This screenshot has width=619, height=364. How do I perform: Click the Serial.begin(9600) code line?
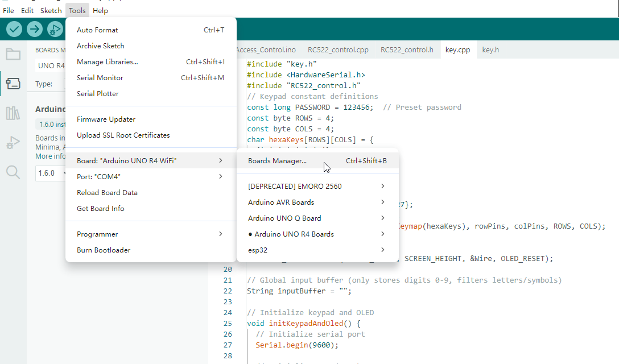[297, 345]
